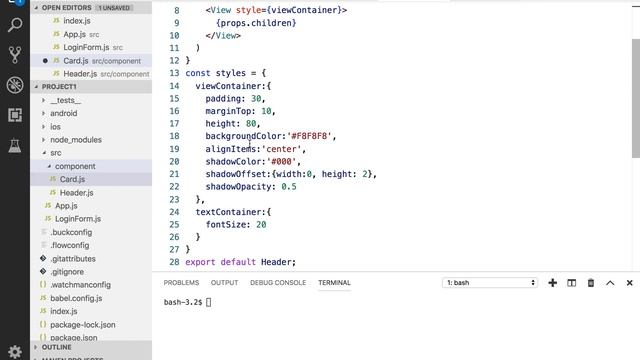Viewport: 640px width, 360px height.
Task: Add a new terminal with plus icon
Action: [x=552, y=283]
